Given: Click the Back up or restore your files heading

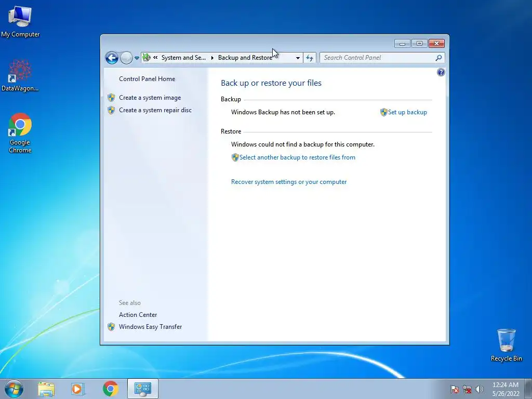Looking at the screenshot, I should pyautogui.click(x=271, y=83).
